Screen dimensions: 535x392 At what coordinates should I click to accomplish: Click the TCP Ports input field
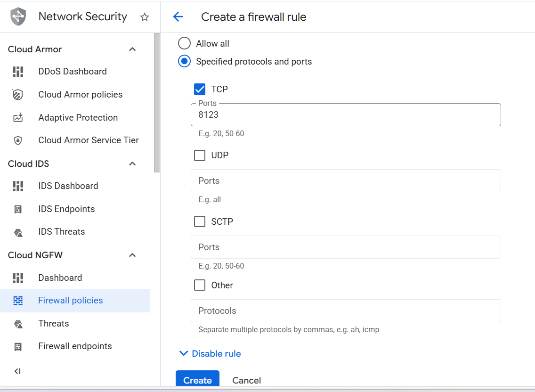345,115
